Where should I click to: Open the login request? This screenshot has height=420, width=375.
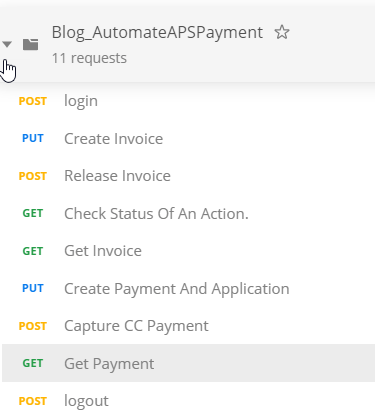coord(188,101)
